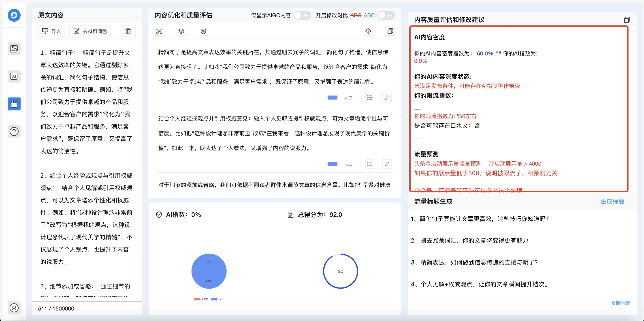This screenshot has height=321, width=644.
Task: Enable the 开启修改对比 switch
Action: pos(386,15)
